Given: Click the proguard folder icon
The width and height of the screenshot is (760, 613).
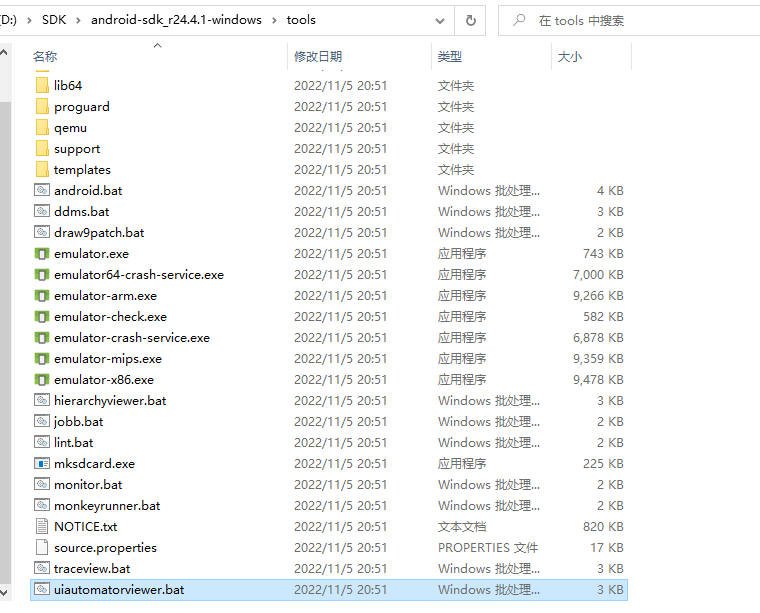Looking at the screenshot, I should [x=42, y=106].
